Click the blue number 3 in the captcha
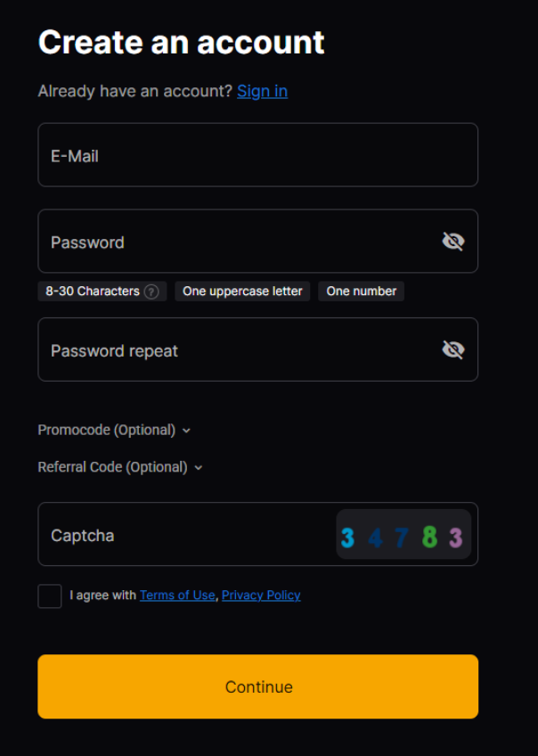The width and height of the screenshot is (538, 756). [x=346, y=535]
